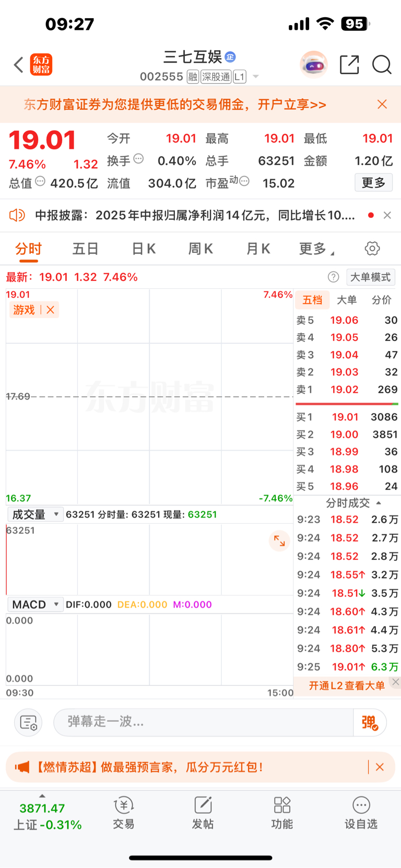Tap the intraday price chart area
Screen dimensions: 401x868
point(149,396)
